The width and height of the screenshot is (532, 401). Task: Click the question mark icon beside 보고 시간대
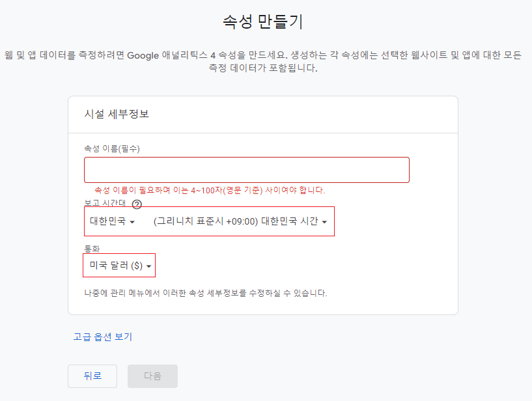[x=136, y=205]
